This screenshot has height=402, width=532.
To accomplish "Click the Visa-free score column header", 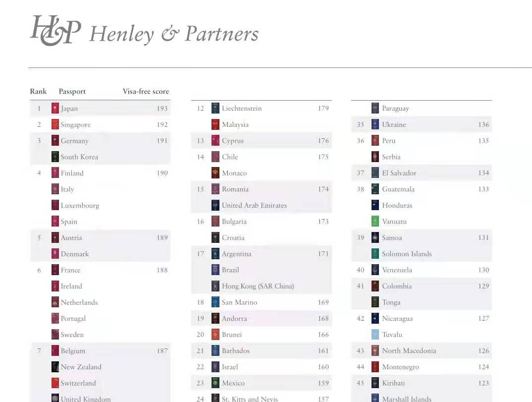I will [146, 92].
